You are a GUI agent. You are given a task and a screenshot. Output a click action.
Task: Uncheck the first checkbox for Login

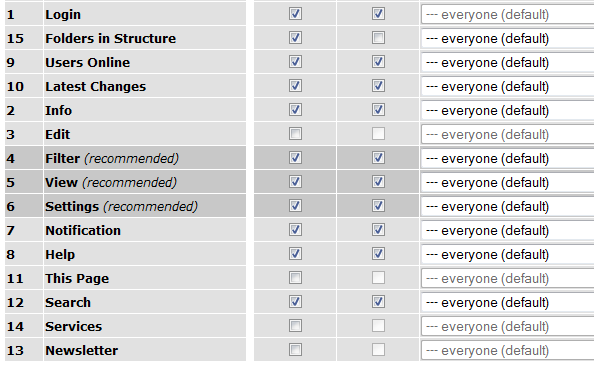click(x=295, y=14)
